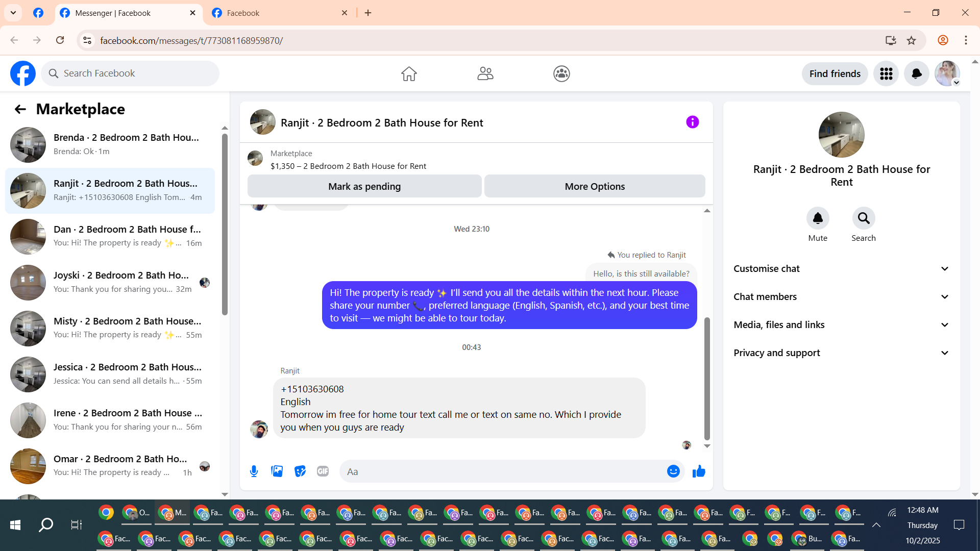Mute this conversation's notifications
This screenshot has height=551, width=980.
pyautogui.click(x=818, y=218)
